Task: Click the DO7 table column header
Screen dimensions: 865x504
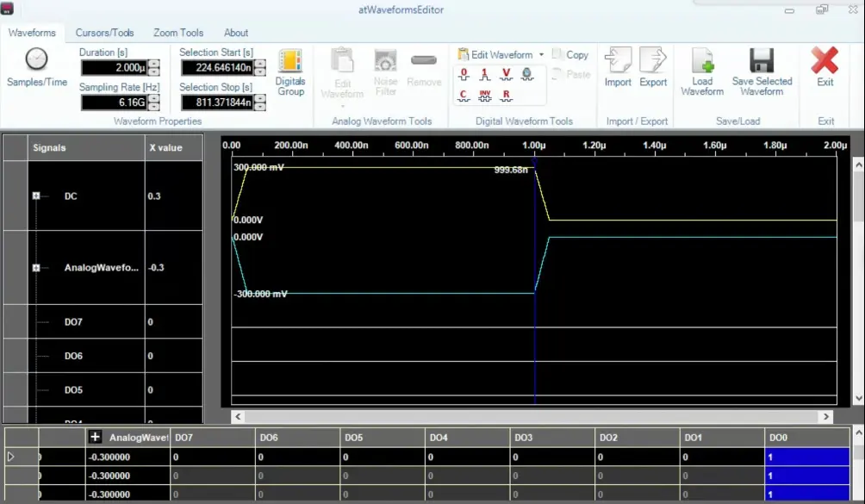Action: coord(213,438)
